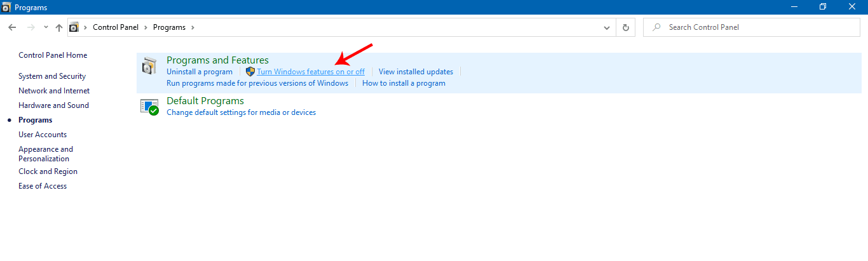Open Default Programs heading
The width and height of the screenshot is (868, 261).
tap(205, 101)
